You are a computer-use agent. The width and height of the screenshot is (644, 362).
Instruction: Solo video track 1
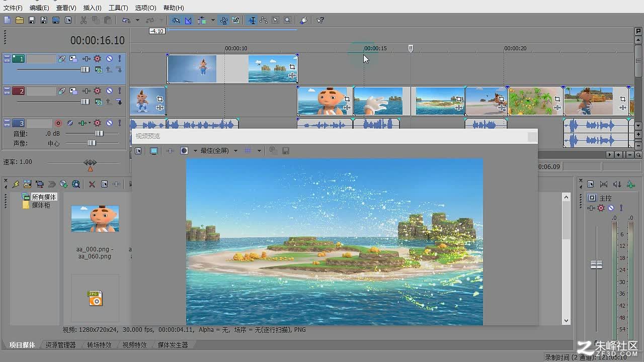120,59
